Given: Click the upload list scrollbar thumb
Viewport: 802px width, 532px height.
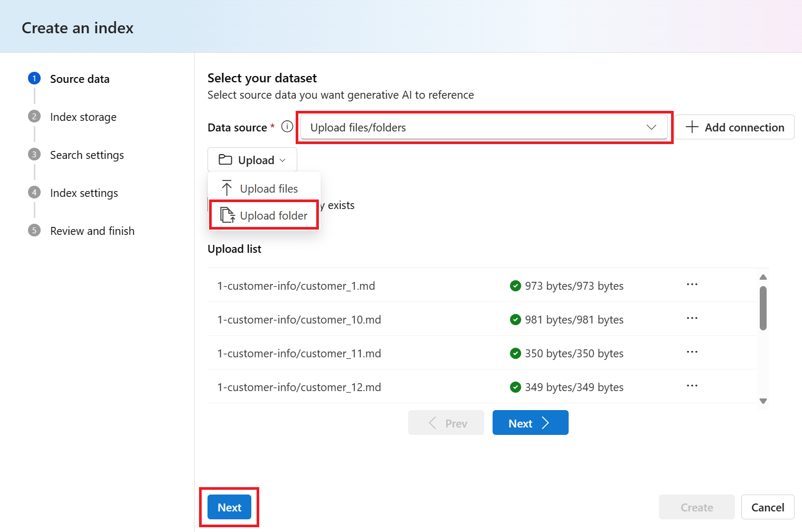Looking at the screenshot, I should [763, 308].
